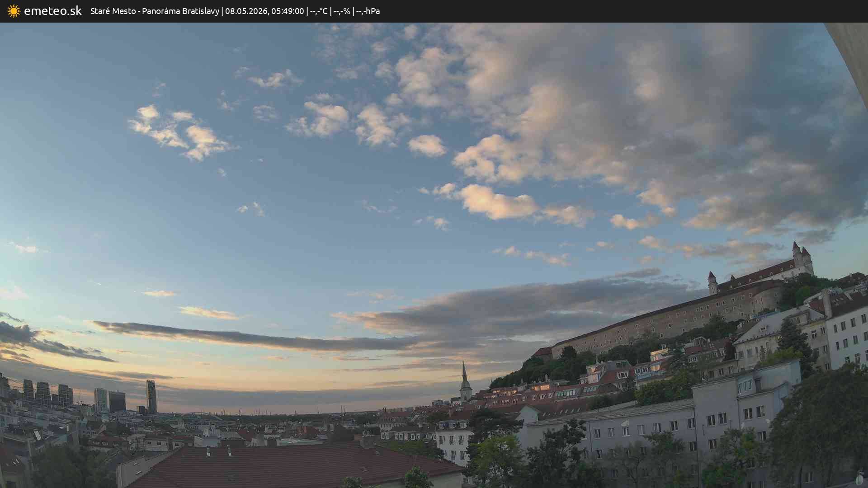The height and width of the screenshot is (488, 868).
Task: Click the --,-% humidity reading
Action: coord(342,11)
